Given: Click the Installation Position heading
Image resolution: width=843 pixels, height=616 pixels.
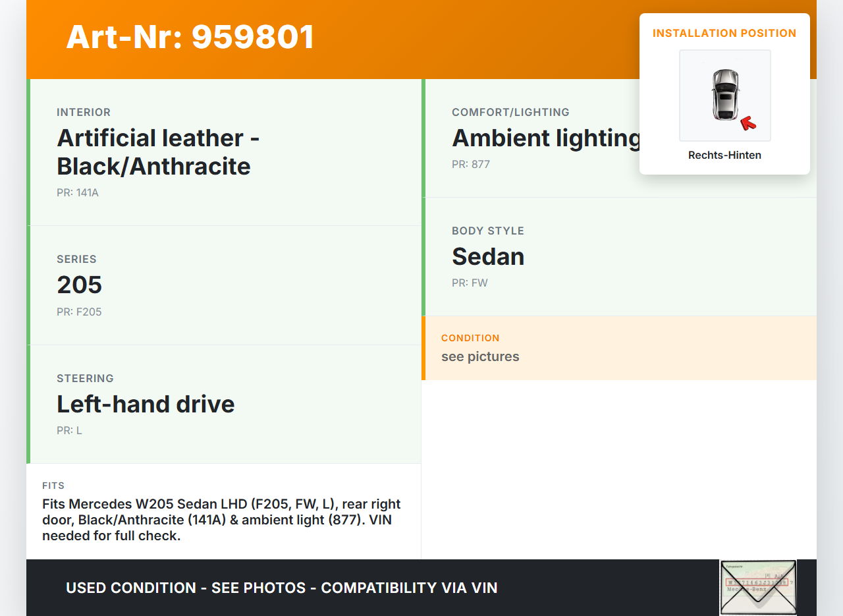Looking at the screenshot, I should (724, 34).
